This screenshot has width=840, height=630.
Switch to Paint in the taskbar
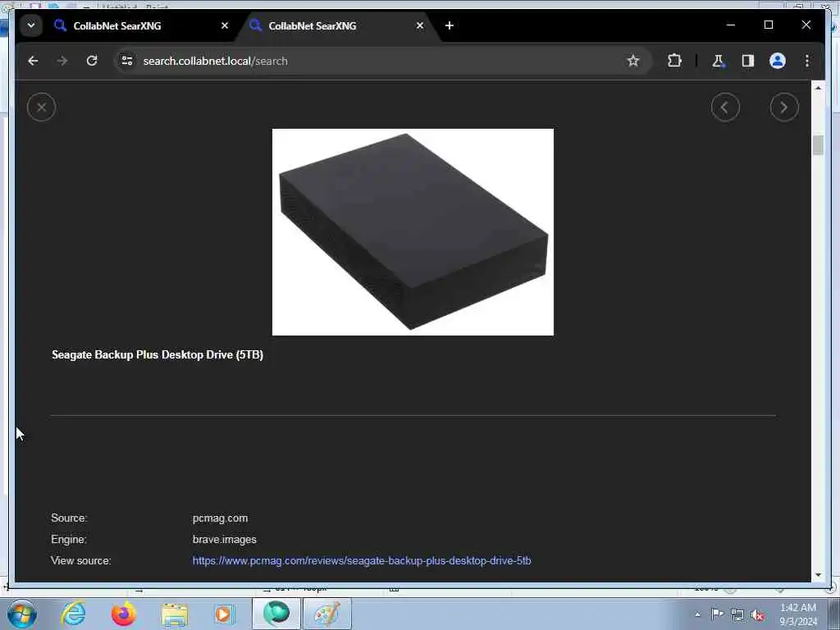pos(327,614)
